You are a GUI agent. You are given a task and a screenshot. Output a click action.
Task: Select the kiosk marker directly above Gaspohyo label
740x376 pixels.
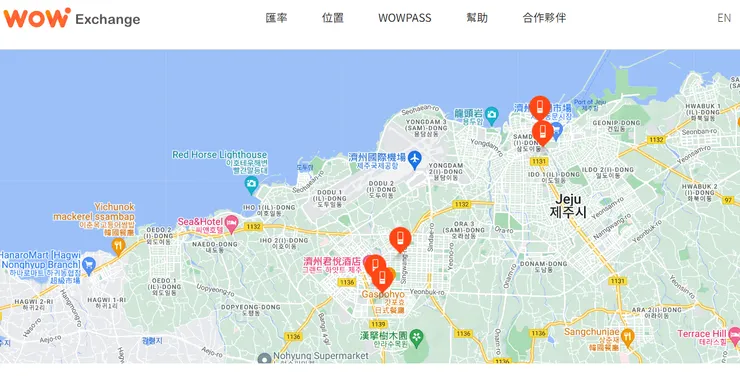click(x=383, y=279)
